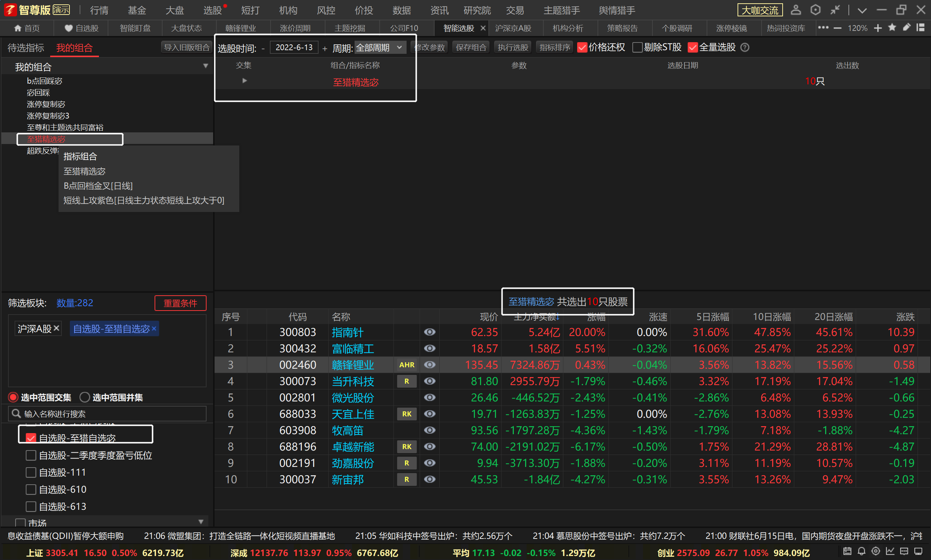The height and width of the screenshot is (560, 931).
Task: Open the line chart icon in status bar
Action: tap(890, 551)
